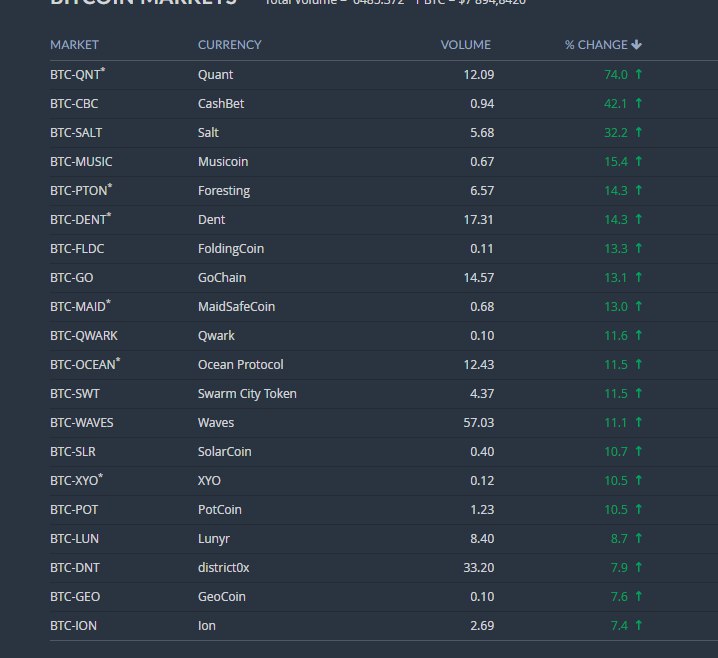Open the BTC-GEO market link
718x658 pixels.
[75, 597]
